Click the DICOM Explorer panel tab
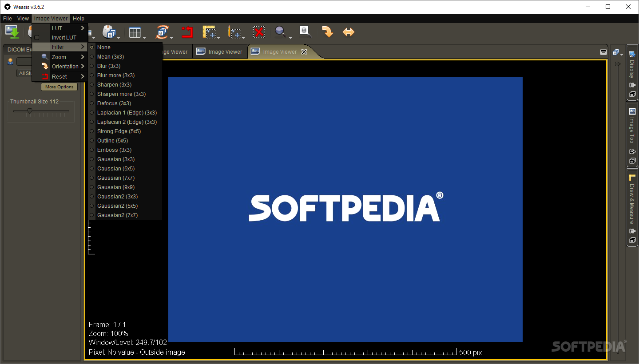Image resolution: width=639 pixels, height=364 pixels. click(x=20, y=50)
